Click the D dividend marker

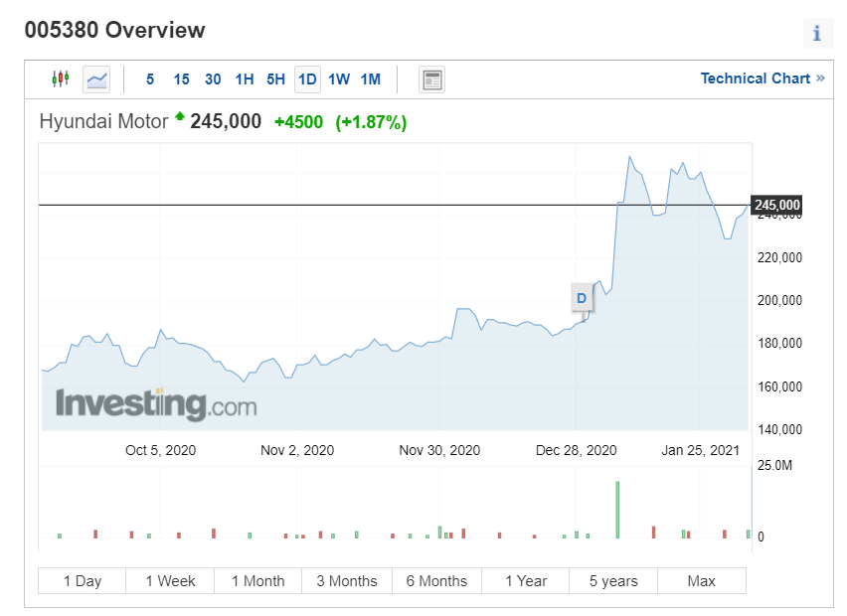point(582,298)
